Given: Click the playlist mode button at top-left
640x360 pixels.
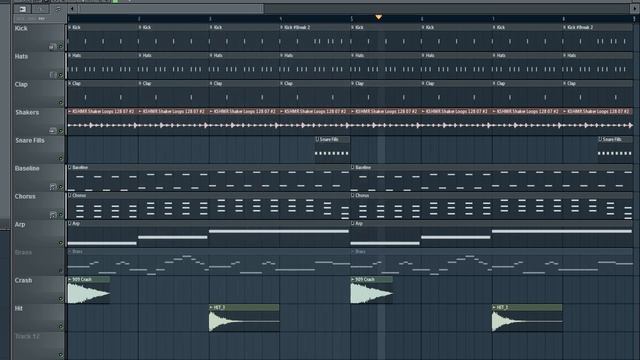Looking at the screenshot, I should [22, 9].
